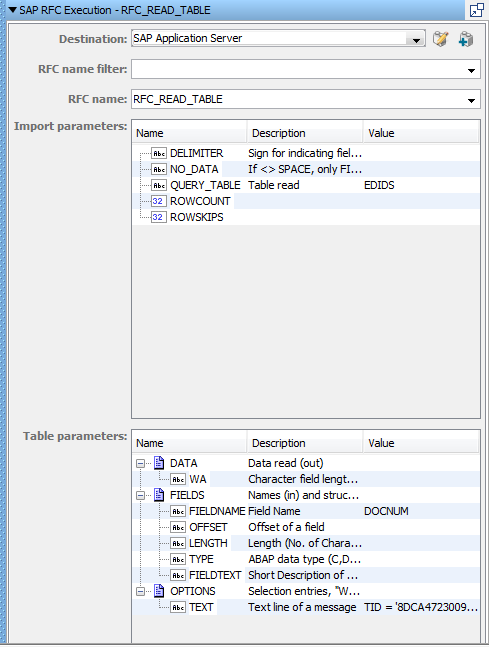Click the DOCNUM value cell
Viewport: 489px width, 647px height.
click(x=421, y=511)
